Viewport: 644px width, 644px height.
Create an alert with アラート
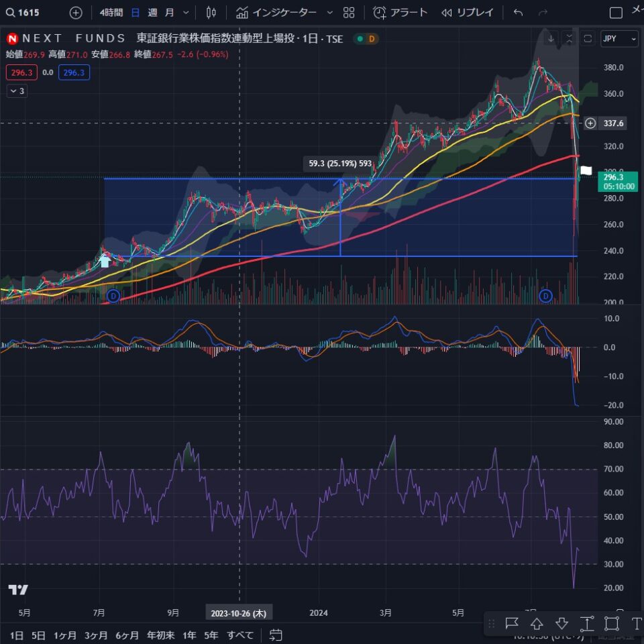point(400,13)
